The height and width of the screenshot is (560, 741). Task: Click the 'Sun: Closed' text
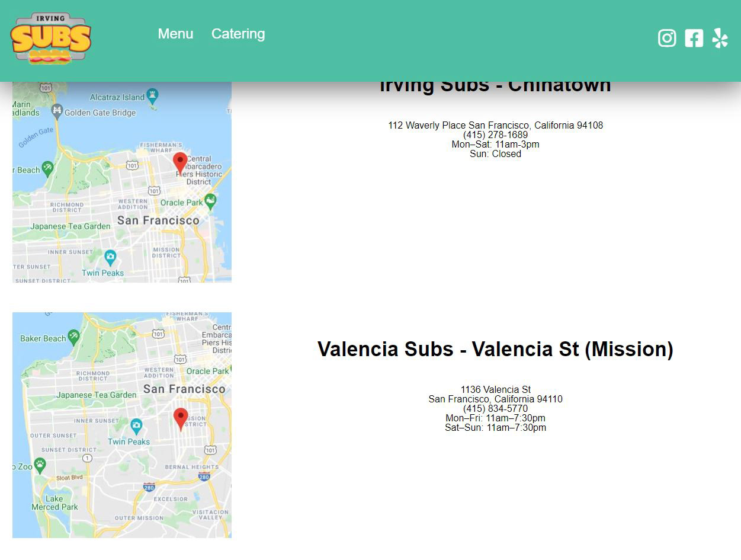pos(495,153)
